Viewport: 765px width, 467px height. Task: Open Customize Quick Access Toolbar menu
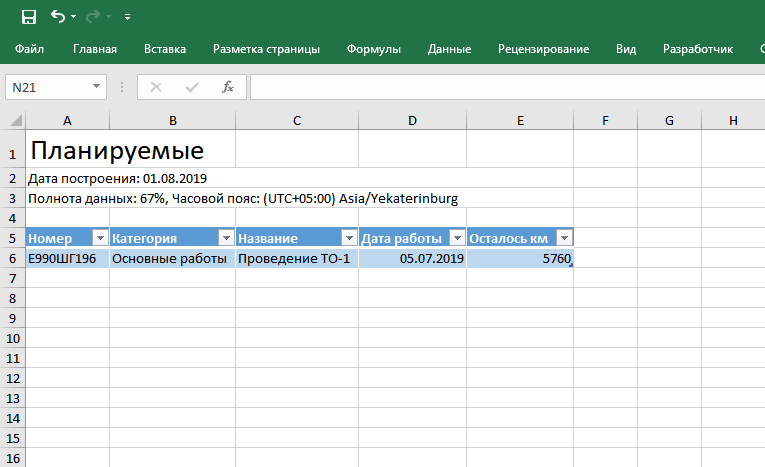coord(127,17)
